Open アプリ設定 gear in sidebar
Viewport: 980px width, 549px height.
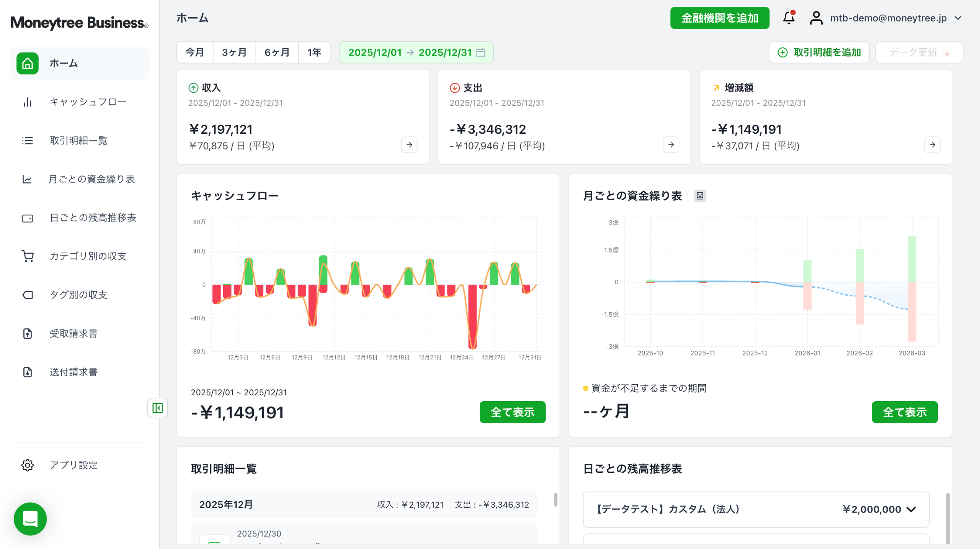(28, 465)
